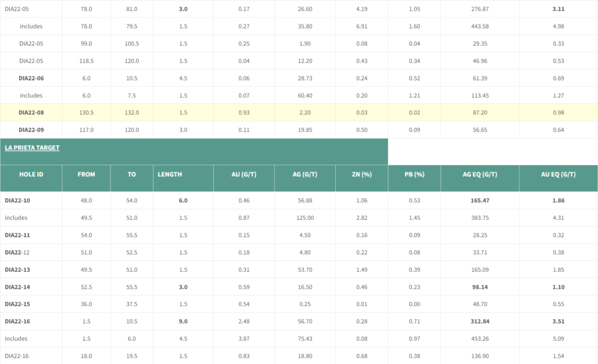Select the 312.84 AG EQ value
This screenshot has height=364, width=598.
tap(479, 321)
